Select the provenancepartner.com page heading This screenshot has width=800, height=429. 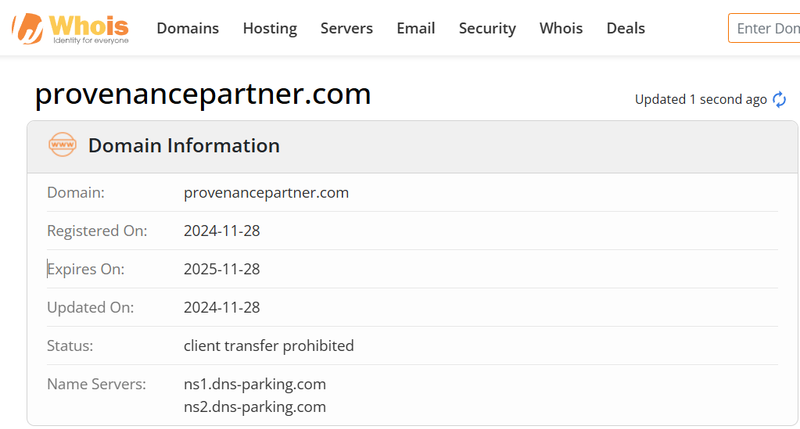pos(203,94)
